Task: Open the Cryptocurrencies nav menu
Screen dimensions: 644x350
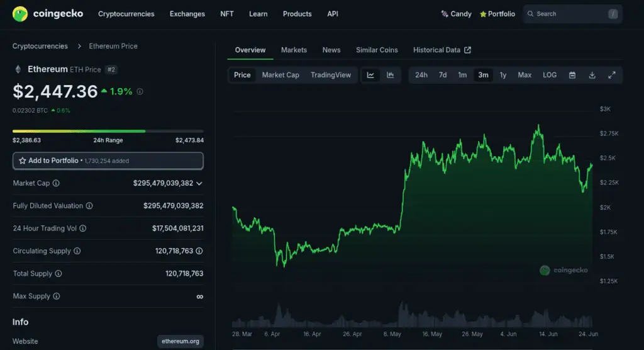Action: [126, 14]
